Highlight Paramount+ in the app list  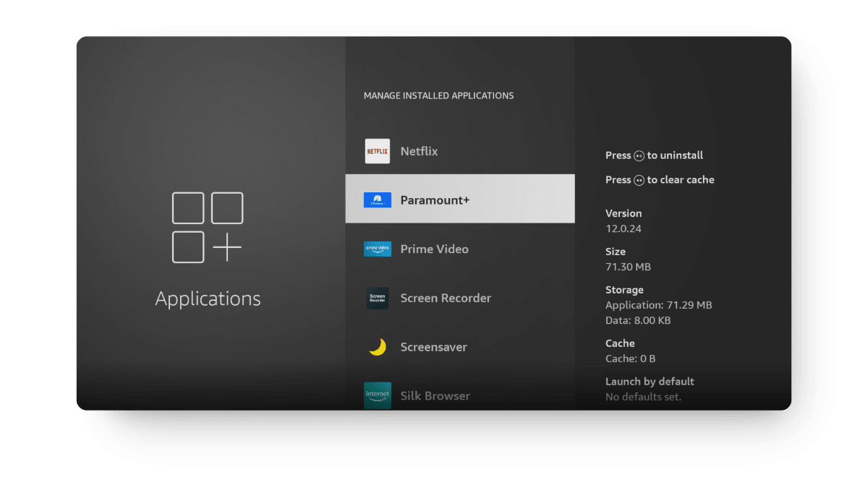tap(434, 200)
